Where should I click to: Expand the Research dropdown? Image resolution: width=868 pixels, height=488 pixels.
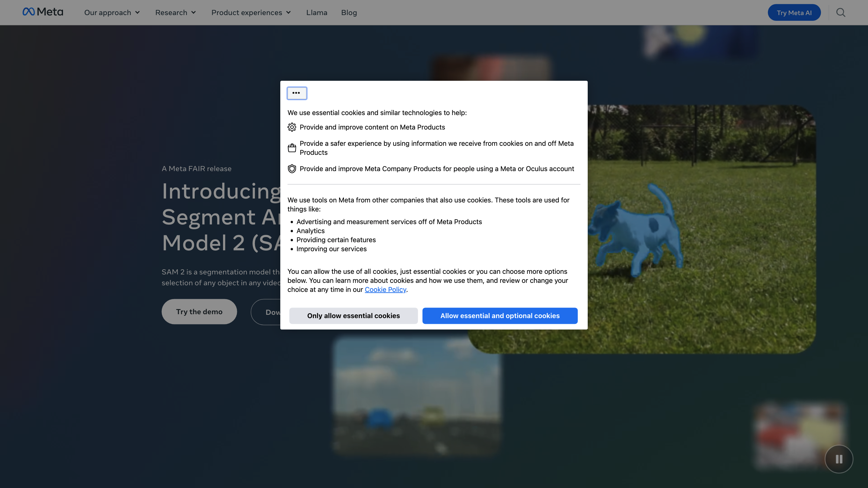tap(175, 12)
